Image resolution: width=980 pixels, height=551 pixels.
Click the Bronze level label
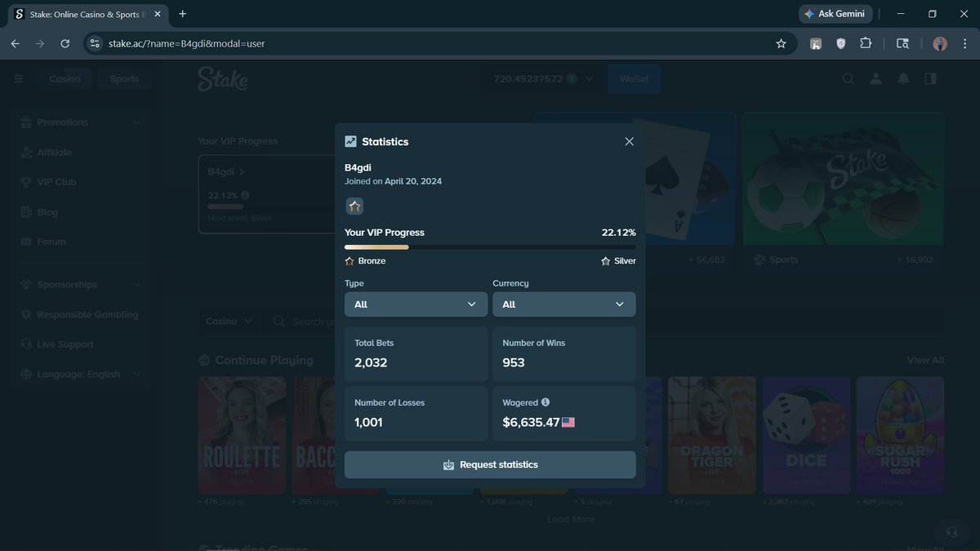coord(372,261)
